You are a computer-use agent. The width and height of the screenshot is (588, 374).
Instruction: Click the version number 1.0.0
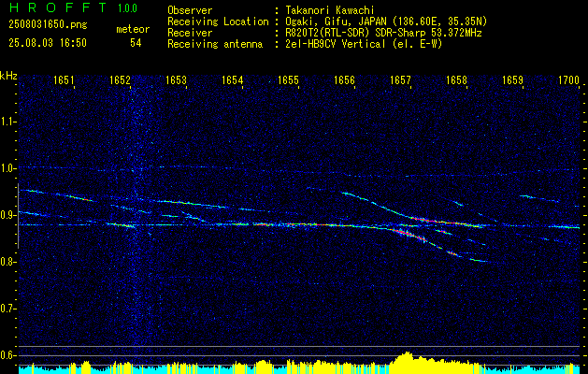click(x=127, y=8)
